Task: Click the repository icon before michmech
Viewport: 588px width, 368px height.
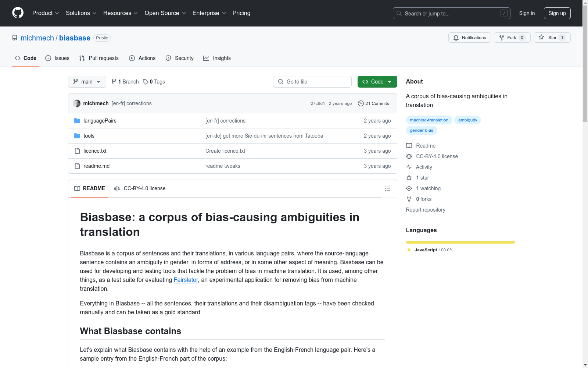Action: pos(15,38)
